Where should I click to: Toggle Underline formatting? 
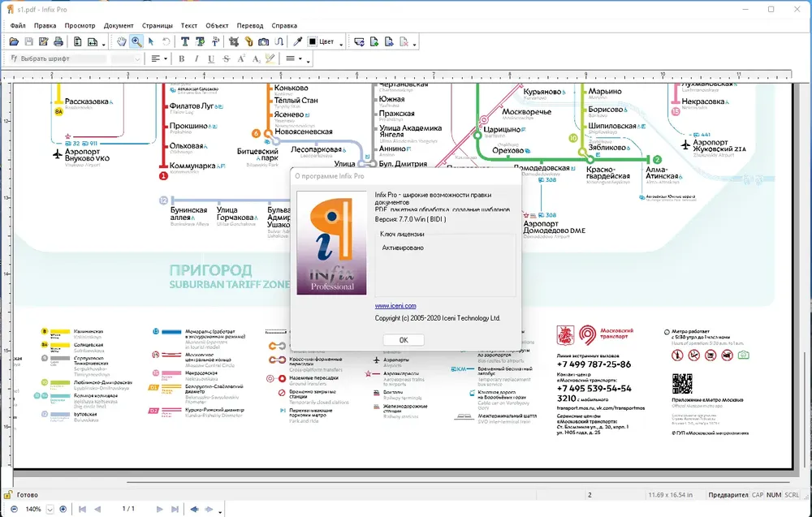coord(211,59)
